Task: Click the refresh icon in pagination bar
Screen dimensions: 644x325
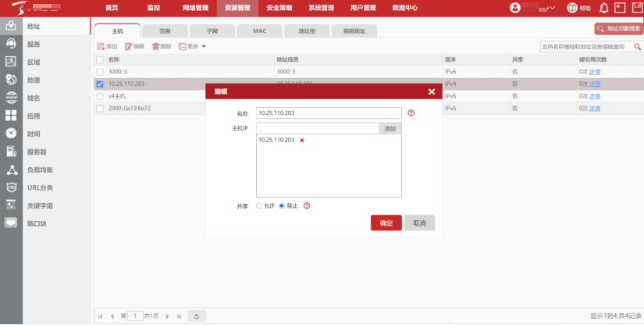Action: coord(197,316)
